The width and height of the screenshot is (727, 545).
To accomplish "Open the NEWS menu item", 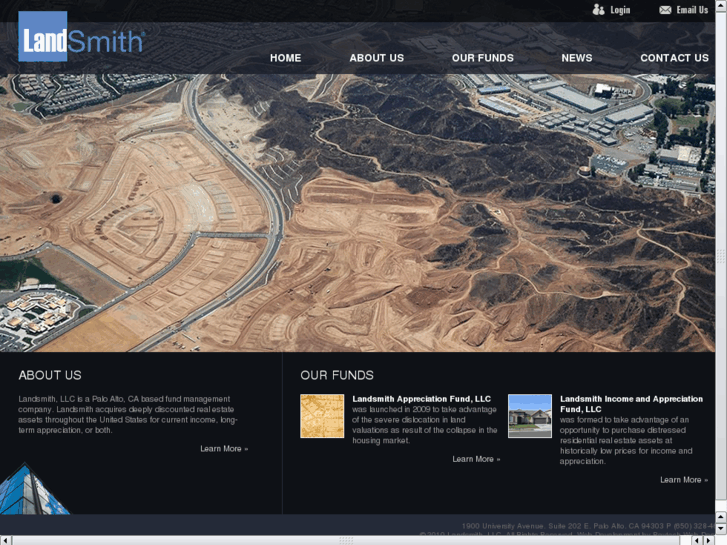I will (577, 58).
